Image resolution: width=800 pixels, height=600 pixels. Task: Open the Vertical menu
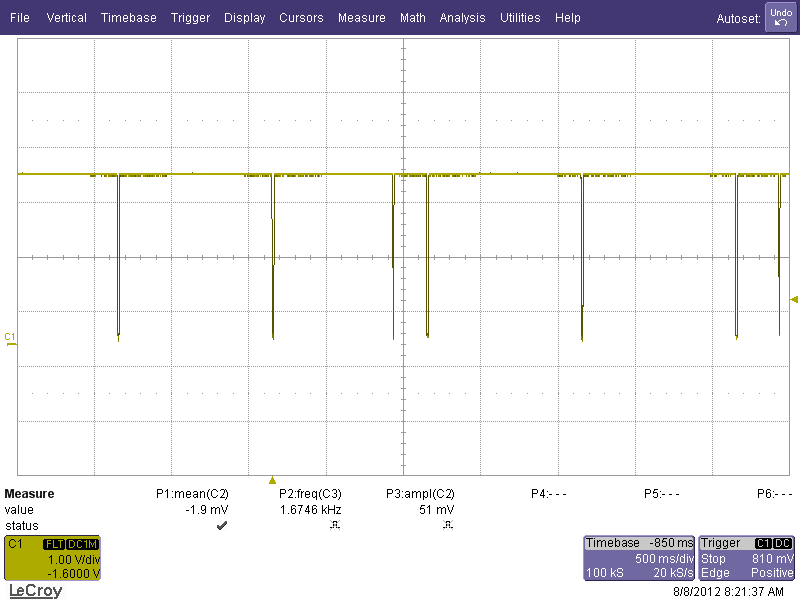[x=66, y=18]
